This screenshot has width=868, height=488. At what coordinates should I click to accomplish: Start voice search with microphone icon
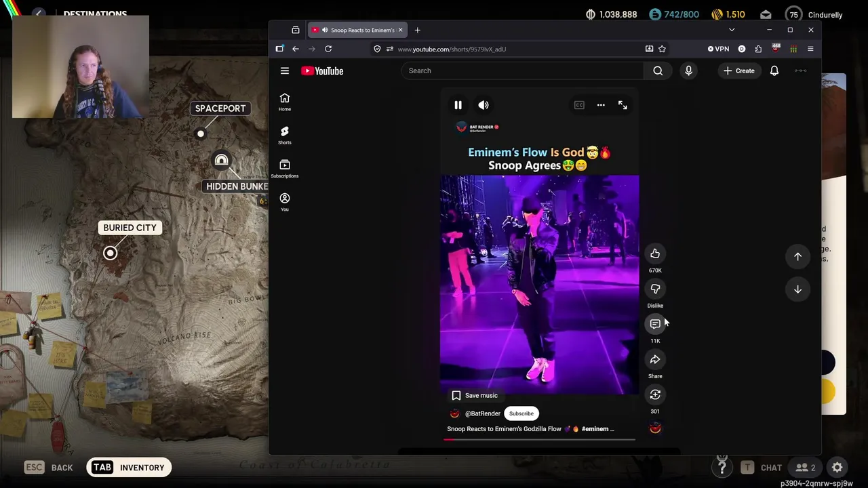(x=688, y=70)
